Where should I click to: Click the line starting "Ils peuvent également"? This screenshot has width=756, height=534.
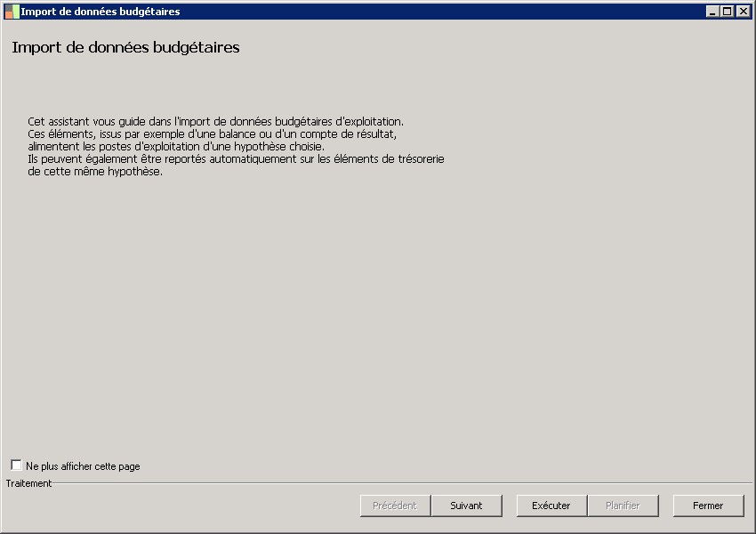[x=236, y=159]
